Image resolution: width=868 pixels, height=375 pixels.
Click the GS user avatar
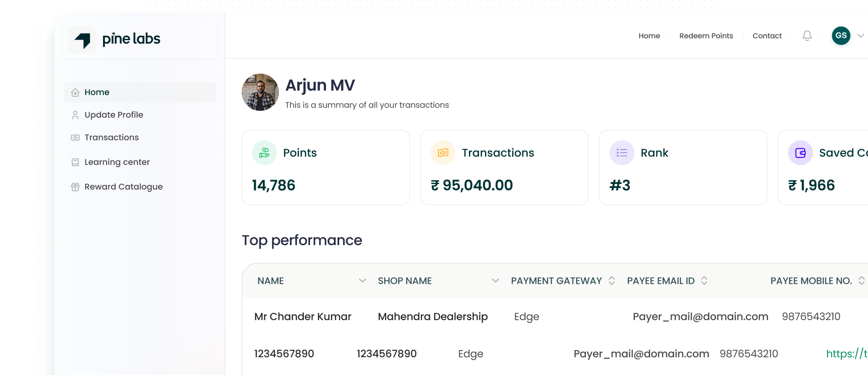click(841, 36)
